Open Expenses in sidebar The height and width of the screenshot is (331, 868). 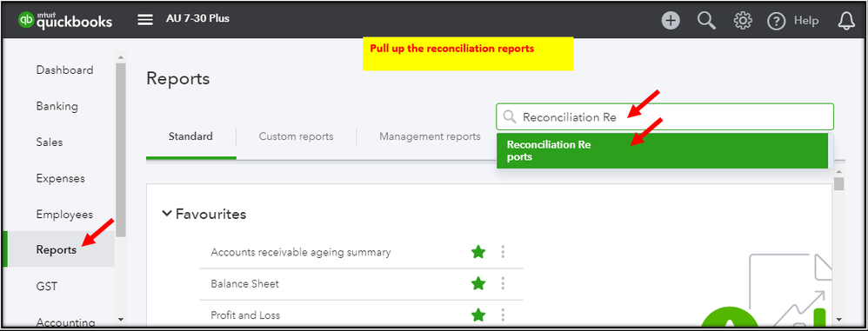[x=60, y=178]
